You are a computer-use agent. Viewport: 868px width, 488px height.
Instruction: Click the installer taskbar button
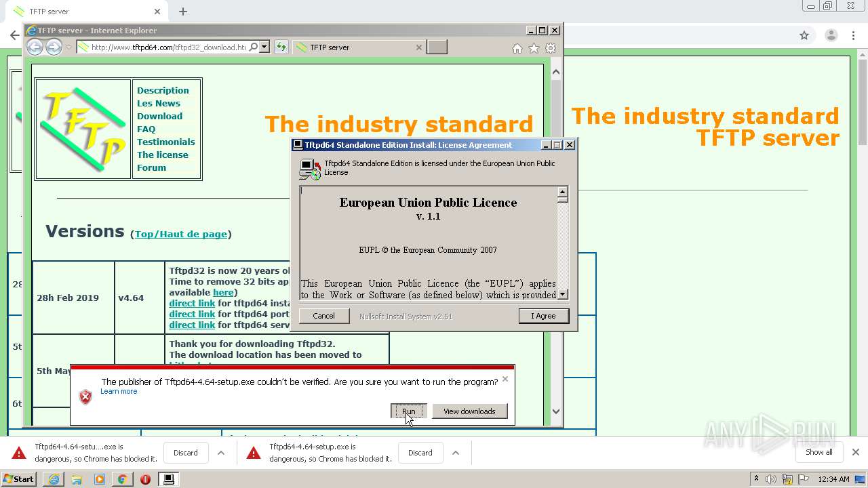168,479
